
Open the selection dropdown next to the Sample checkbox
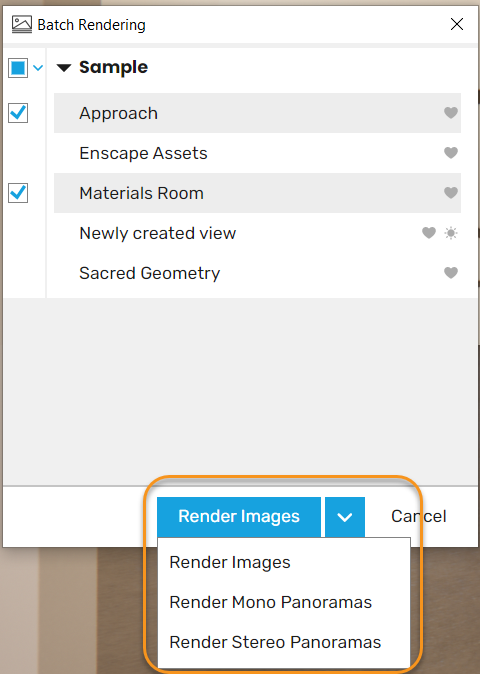click(38, 68)
